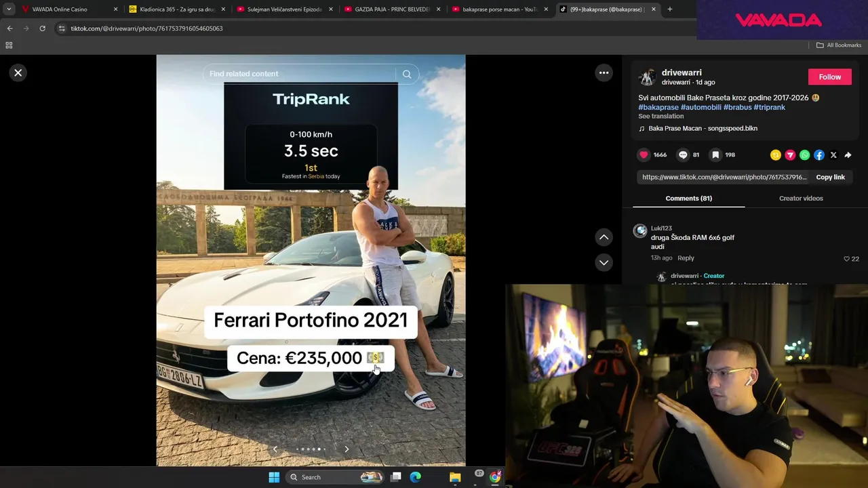The width and height of the screenshot is (868, 488).
Task: Switch to bakaprase porse macan YouTube tab
Action: [500, 9]
